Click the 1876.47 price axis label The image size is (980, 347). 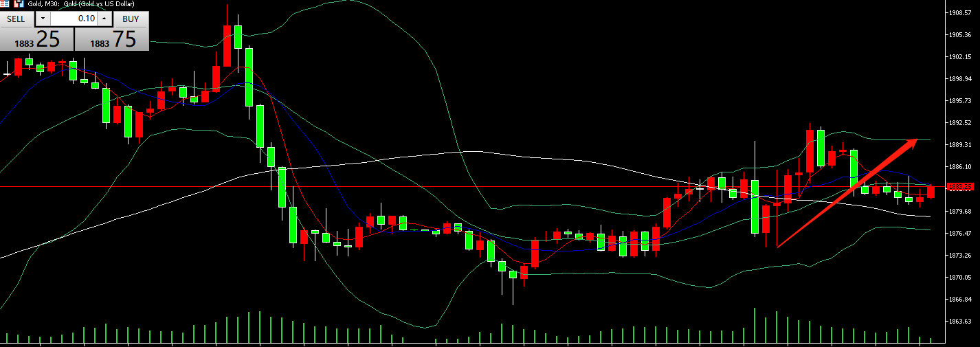coord(959,233)
